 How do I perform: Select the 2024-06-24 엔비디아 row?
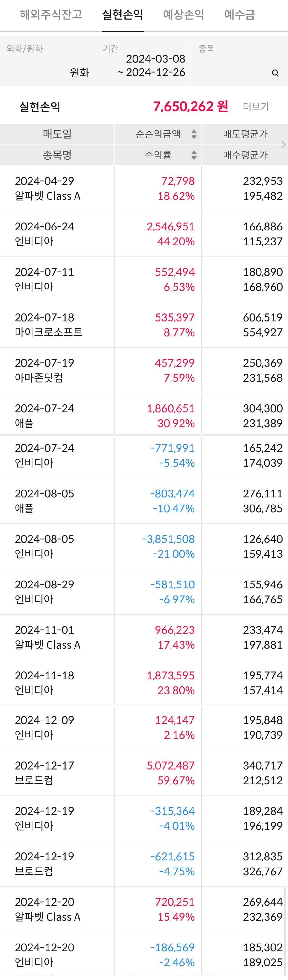coord(144,234)
